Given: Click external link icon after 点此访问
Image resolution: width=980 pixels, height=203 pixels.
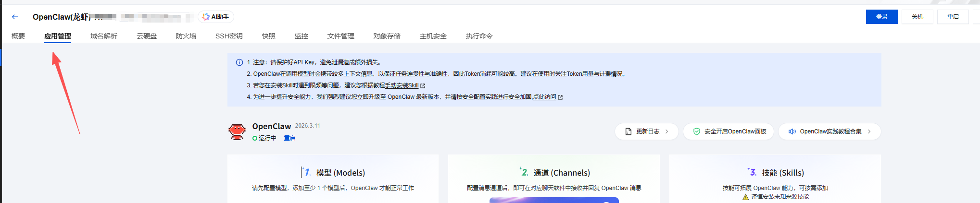Looking at the screenshot, I should click(560, 97).
